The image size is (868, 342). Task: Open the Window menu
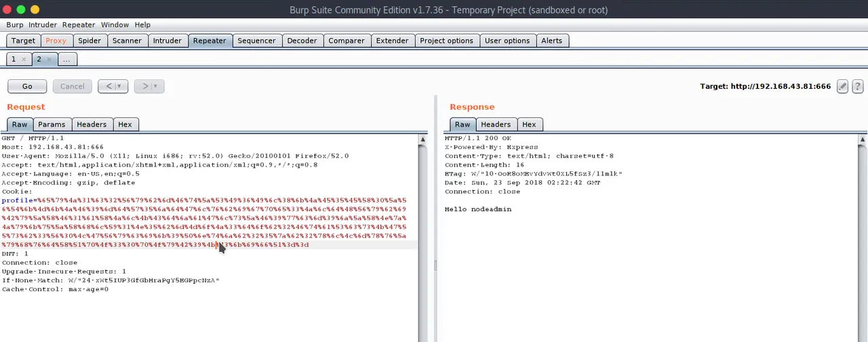pos(115,24)
